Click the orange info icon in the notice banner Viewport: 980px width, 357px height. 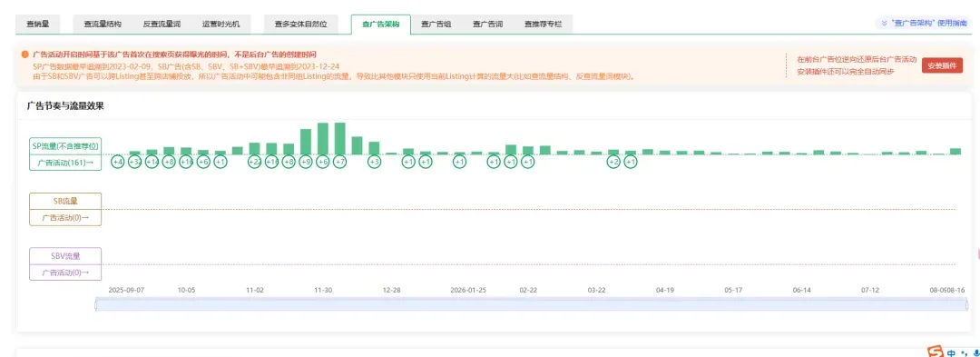click(25, 55)
